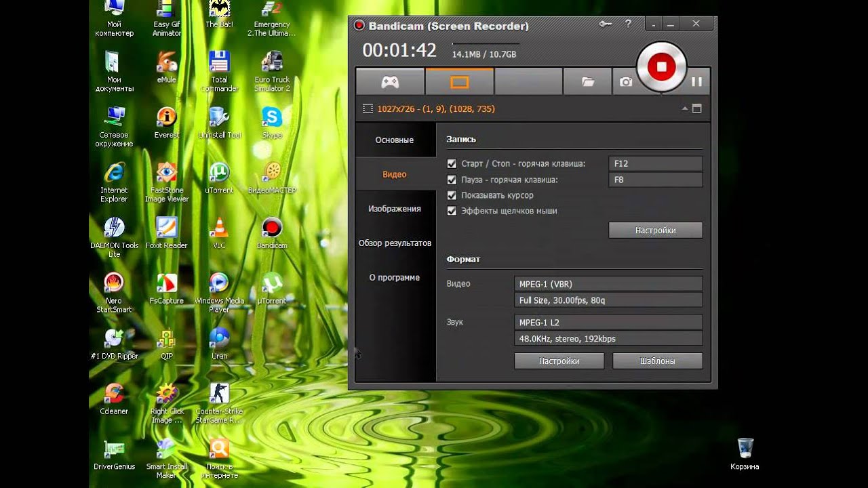Open the О программе tab
The height and width of the screenshot is (488, 868).
[x=395, y=278]
